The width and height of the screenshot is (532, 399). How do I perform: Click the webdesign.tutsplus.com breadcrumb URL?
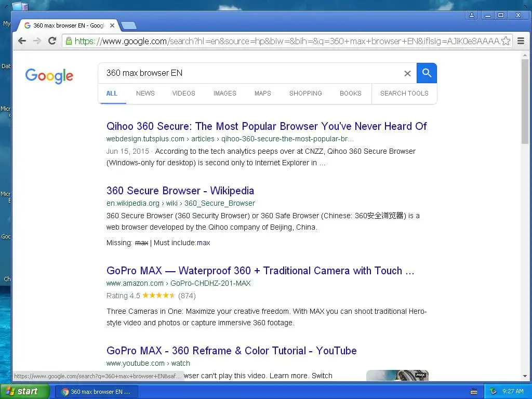[x=230, y=139]
